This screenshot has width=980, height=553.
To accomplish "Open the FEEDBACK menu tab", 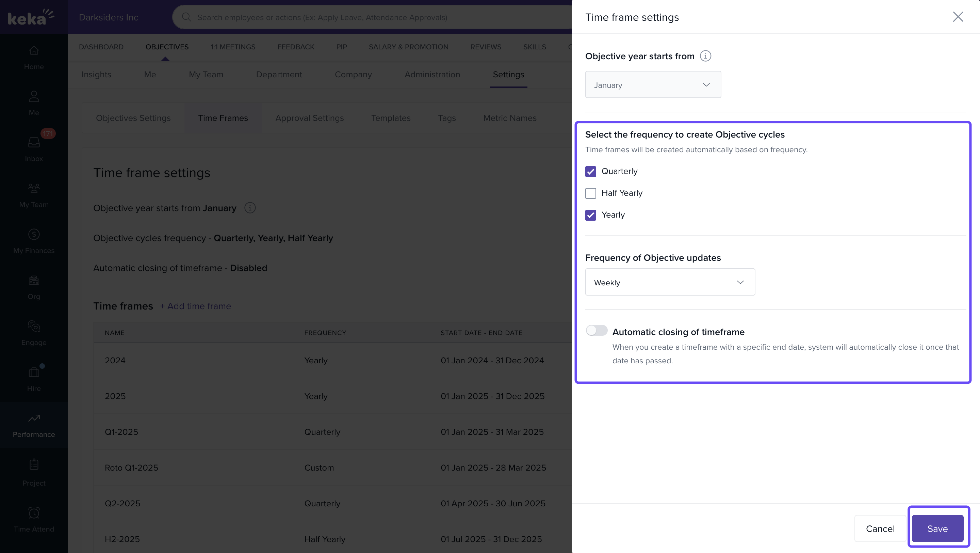I will [296, 47].
